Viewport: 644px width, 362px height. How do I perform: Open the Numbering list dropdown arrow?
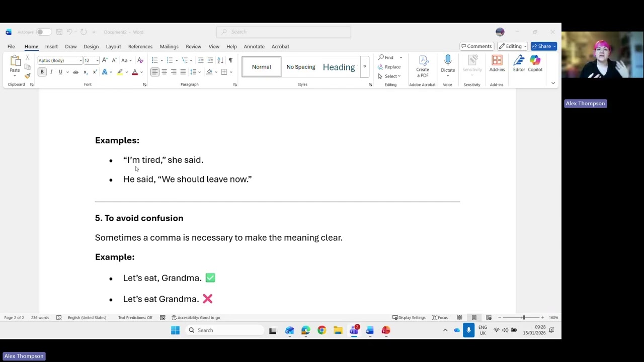(176, 60)
